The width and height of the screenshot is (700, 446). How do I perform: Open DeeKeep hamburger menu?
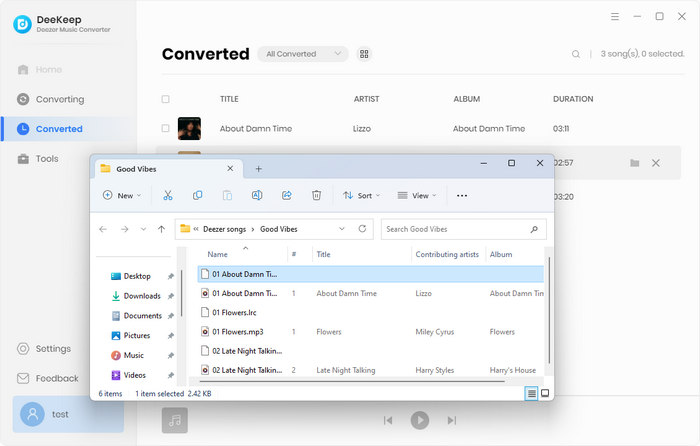tap(615, 17)
